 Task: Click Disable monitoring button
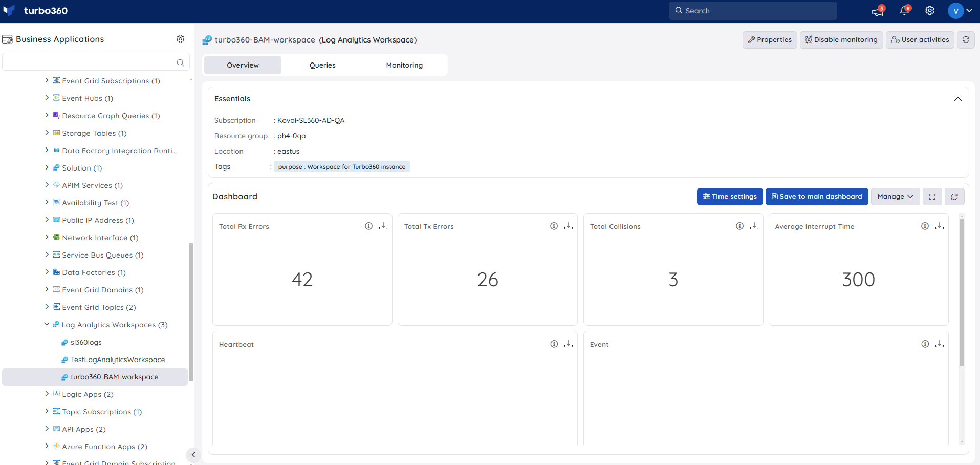click(x=841, y=39)
